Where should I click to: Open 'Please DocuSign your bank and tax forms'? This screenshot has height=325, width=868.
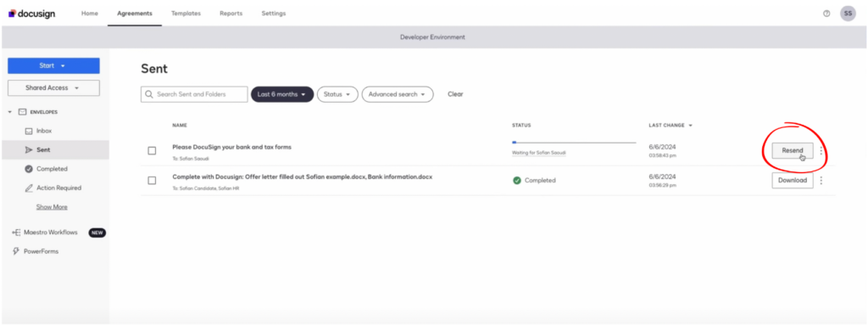(x=232, y=147)
